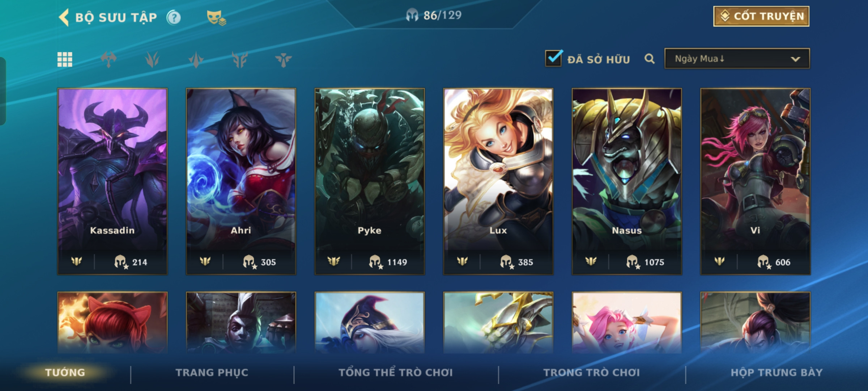Filter by the fifth role icon
The image size is (868, 391).
283,59
